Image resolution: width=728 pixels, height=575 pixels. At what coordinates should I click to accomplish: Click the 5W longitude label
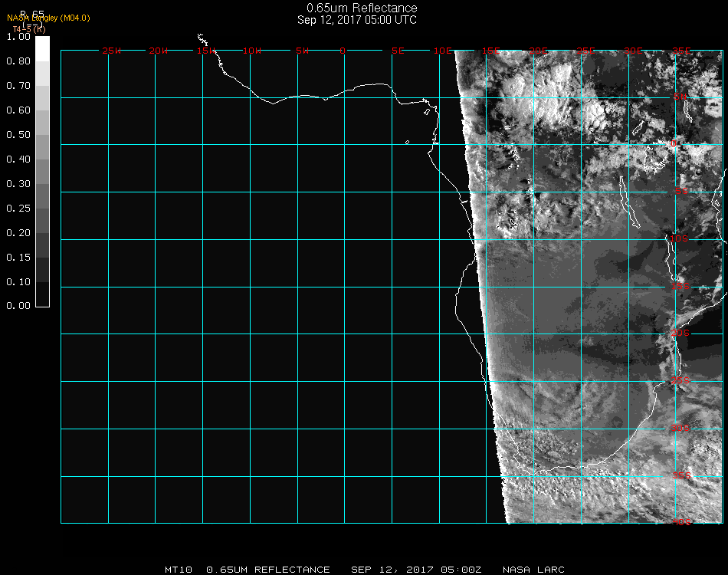pyautogui.click(x=302, y=51)
